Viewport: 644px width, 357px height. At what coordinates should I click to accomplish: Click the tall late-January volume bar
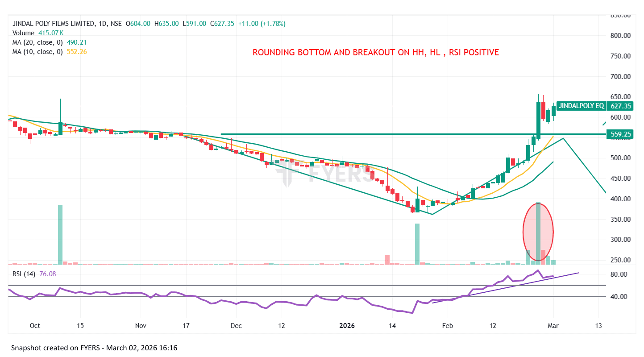417,244
